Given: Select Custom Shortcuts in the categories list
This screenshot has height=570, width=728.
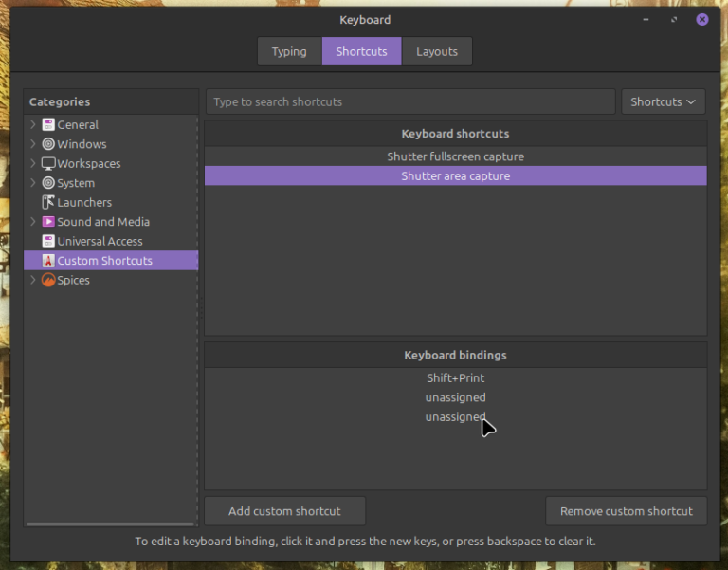Looking at the screenshot, I should (x=104, y=261).
